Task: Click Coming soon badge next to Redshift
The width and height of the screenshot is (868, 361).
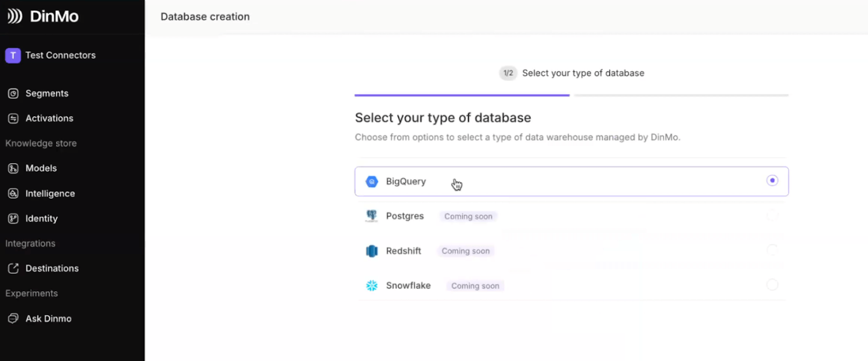Action: tap(465, 251)
